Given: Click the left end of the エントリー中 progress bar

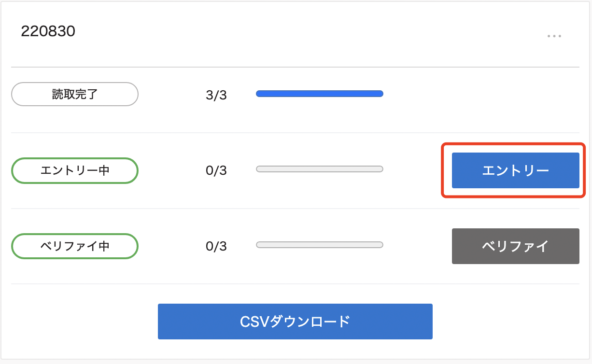Looking at the screenshot, I should [x=259, y=169].
